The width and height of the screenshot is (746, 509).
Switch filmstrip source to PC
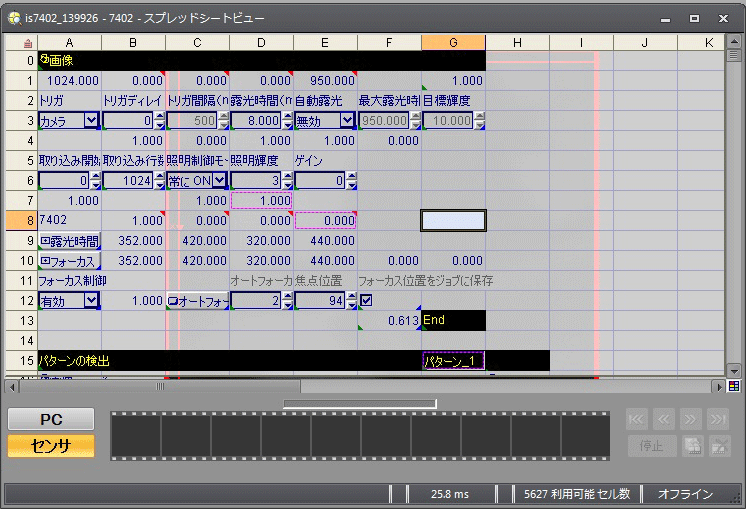tap(51, 419)
